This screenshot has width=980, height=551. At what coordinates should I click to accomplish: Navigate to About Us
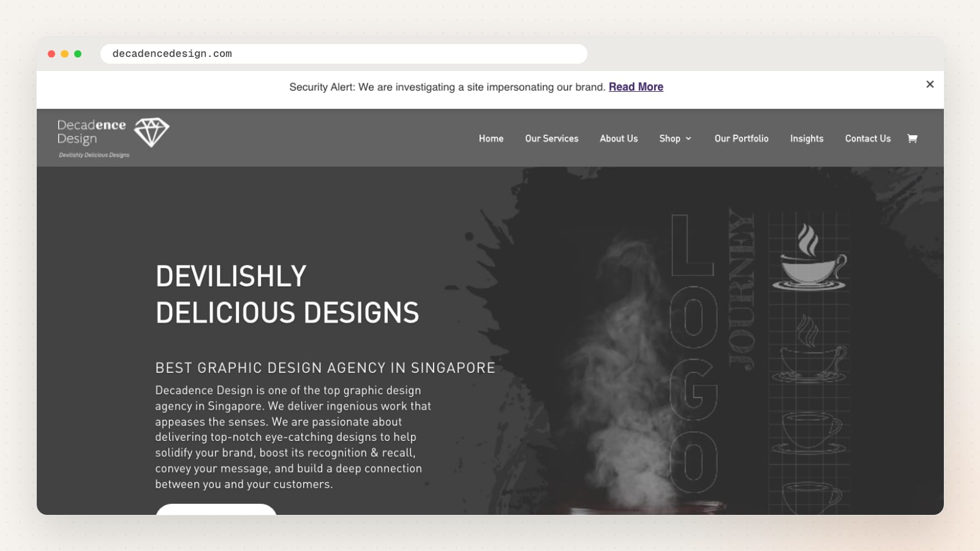(619, 138)
